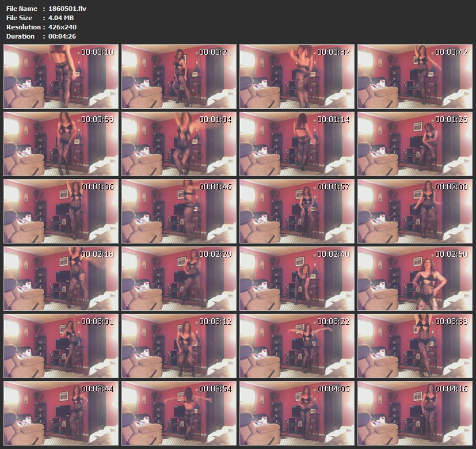Screen dimensions: 476x449
Task: Open the thumbnail timestamped 00:04:05
Action: (x=296, y=413)
